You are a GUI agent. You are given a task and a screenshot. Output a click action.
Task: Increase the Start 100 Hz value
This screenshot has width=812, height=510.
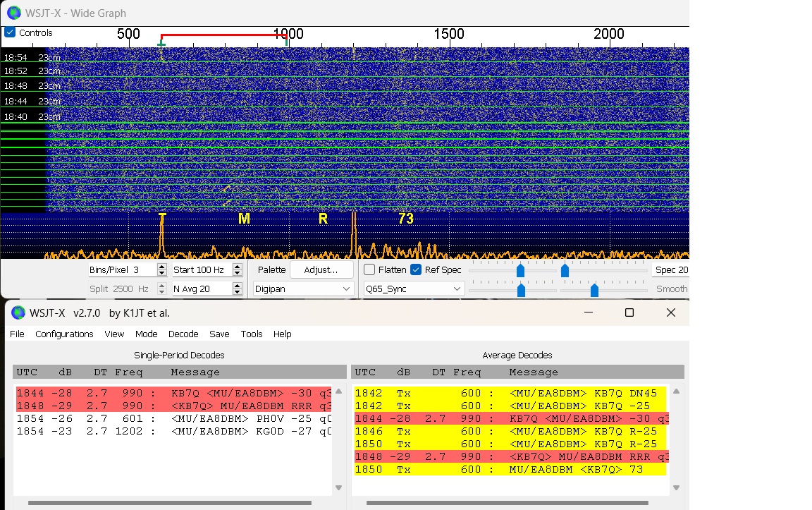tap(237, 267)
